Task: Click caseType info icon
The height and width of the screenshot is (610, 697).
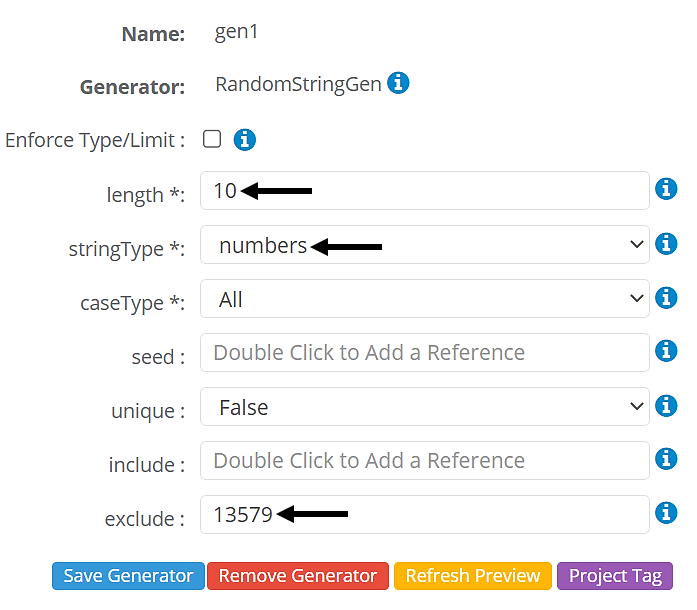Action: 666,297
